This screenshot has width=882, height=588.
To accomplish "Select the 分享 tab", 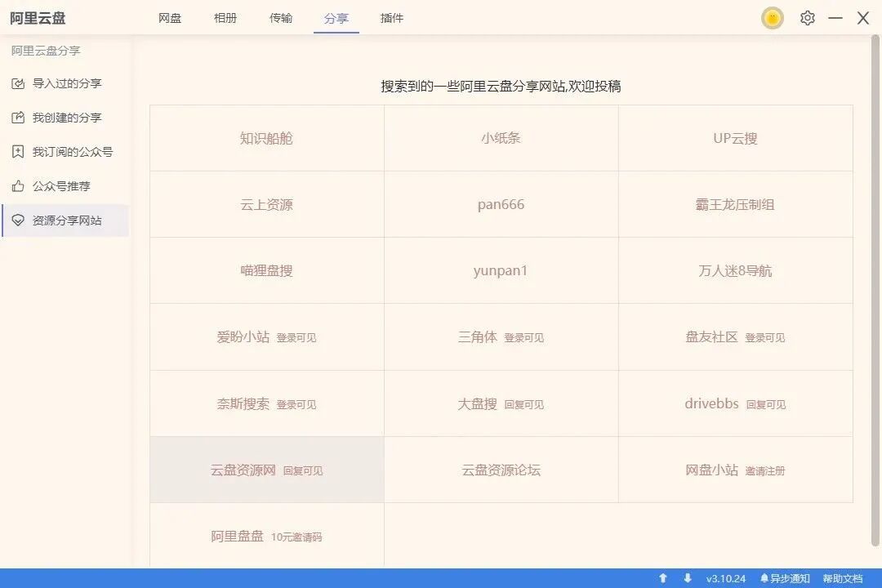I will click(336, 18).
